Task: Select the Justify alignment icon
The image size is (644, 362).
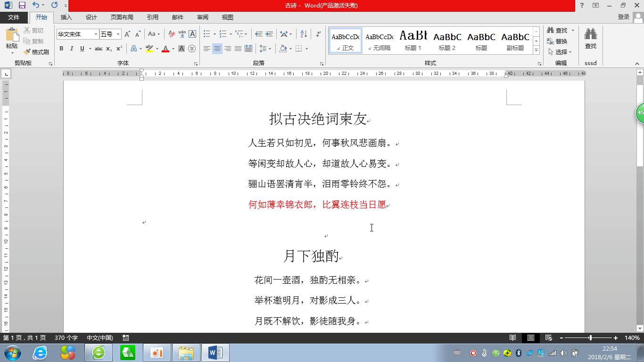Action: click(238, 49)
